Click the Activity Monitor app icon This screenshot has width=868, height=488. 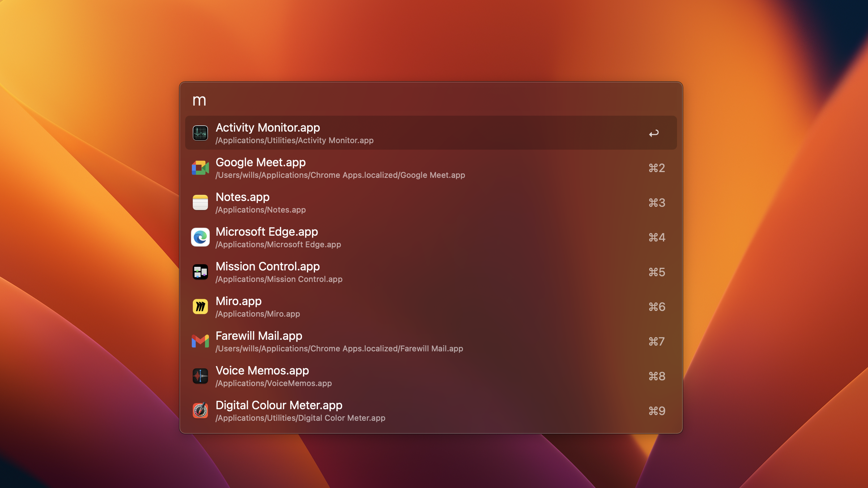coord(200,133)
